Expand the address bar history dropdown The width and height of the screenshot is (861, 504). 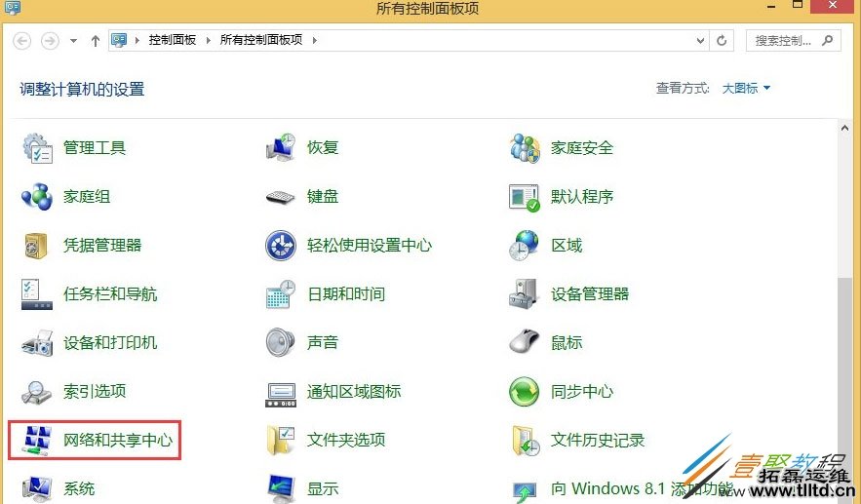point(700,41)
